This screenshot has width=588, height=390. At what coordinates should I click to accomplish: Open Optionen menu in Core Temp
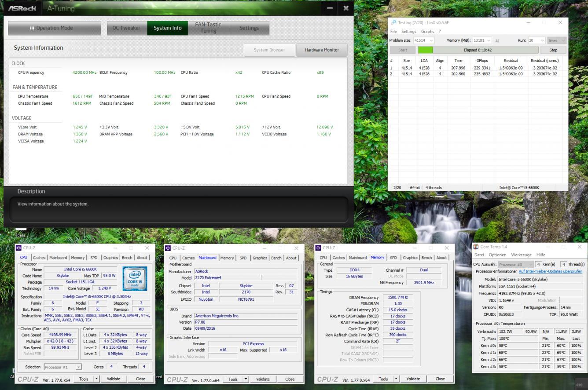pos(497,255)
